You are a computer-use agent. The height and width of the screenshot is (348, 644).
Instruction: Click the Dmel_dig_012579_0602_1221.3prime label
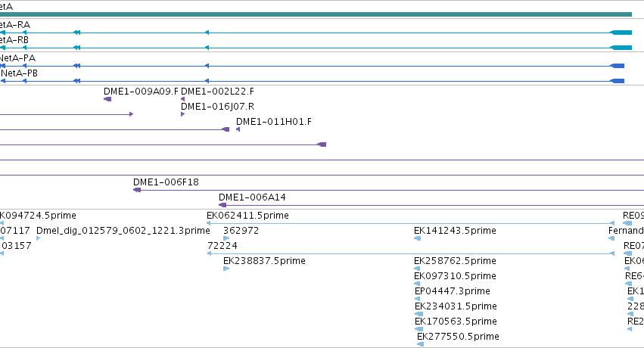point(123,231)
